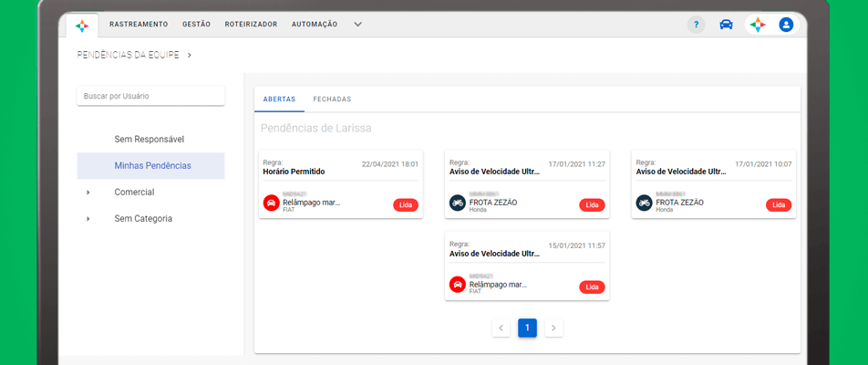The height and width of the screenshot is (365, 868).
Task: Click the blue car icon in header
Action: [x=727, y=25]
